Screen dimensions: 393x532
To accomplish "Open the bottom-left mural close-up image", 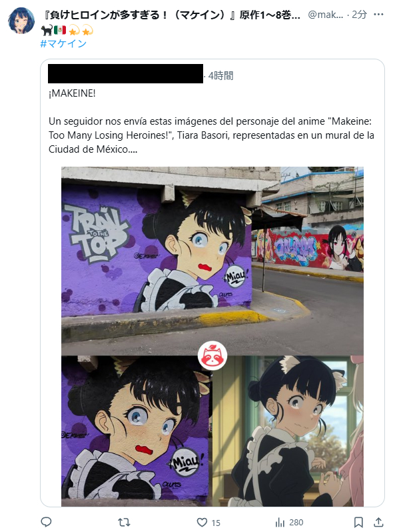I will coord(137,431).
